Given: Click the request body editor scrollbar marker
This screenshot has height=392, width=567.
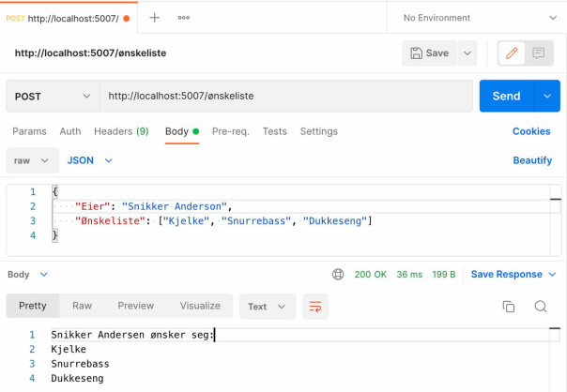Looking at the screenshot, I should [x=556, y=199].
